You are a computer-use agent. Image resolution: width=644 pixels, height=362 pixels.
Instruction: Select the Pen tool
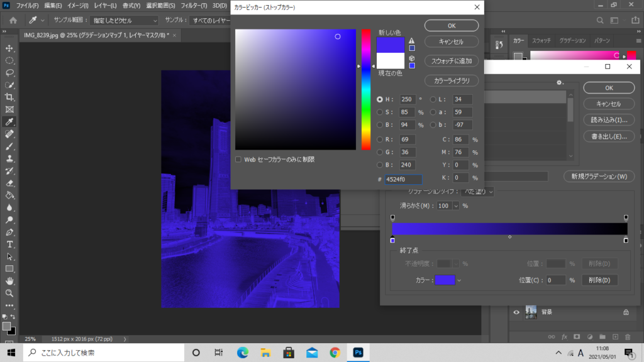point(9,233)
